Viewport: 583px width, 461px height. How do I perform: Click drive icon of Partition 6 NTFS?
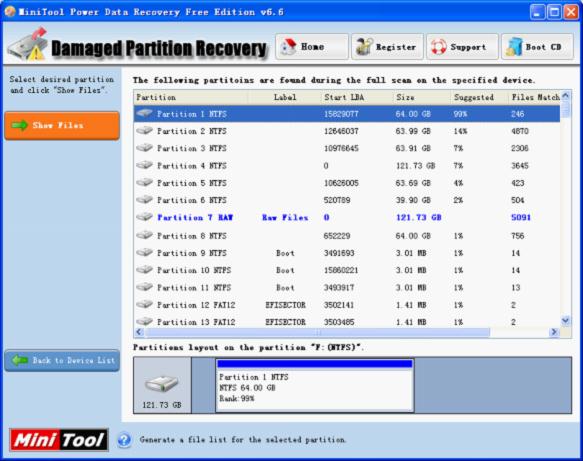click(144, 199)
